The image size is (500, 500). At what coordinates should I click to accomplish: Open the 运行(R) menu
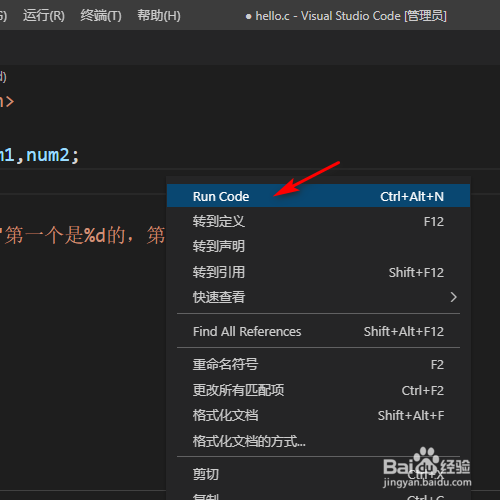tap(44, 16)
